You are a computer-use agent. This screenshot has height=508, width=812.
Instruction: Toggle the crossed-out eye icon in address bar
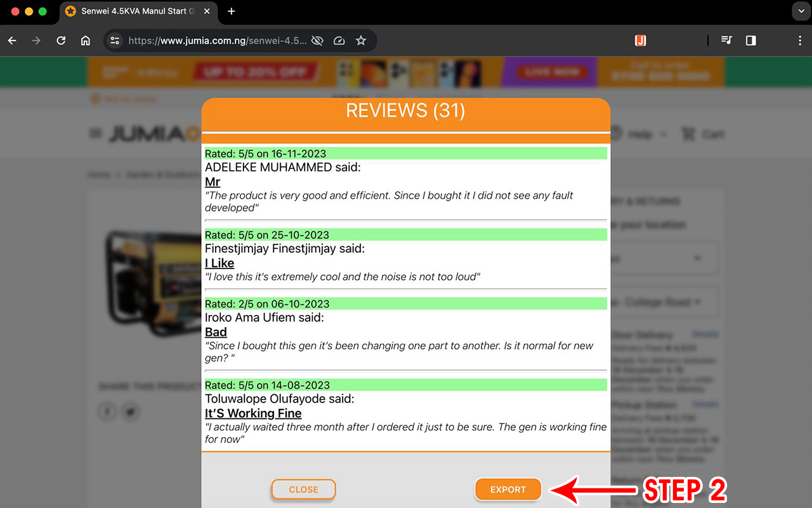(x=317, y=40)
